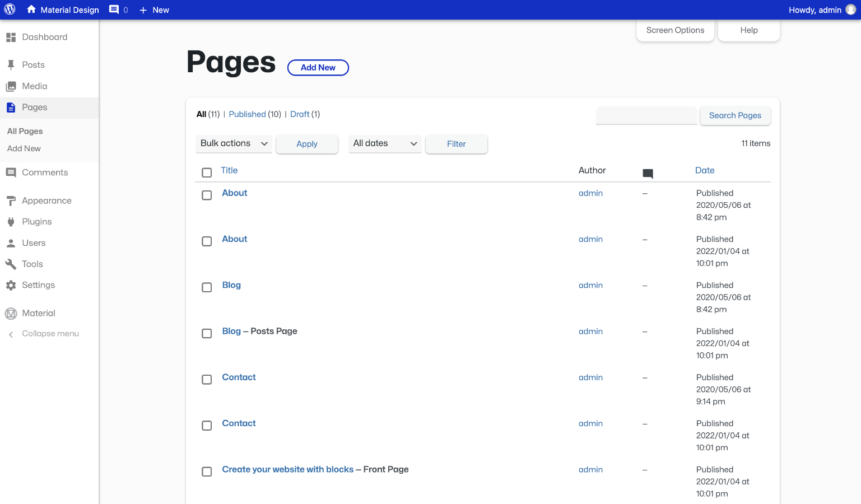Open the comments bubble in admin bar
Viewport: 861px width, 504px height.
coord(114,10)
